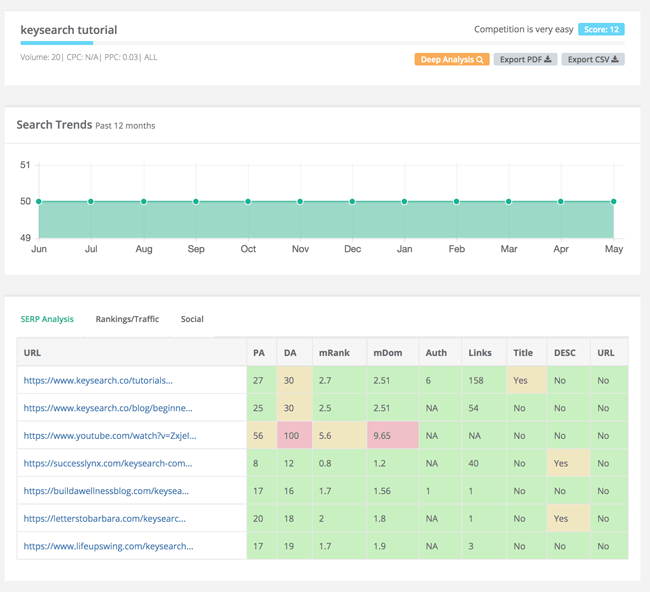
Task: Open the keysearch.co/blog/beginne link
Action: coord(108,408)
